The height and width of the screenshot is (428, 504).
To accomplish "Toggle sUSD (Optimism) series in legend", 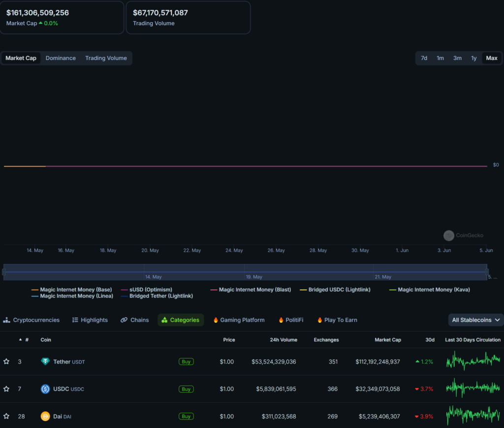I will click(147, 290).
